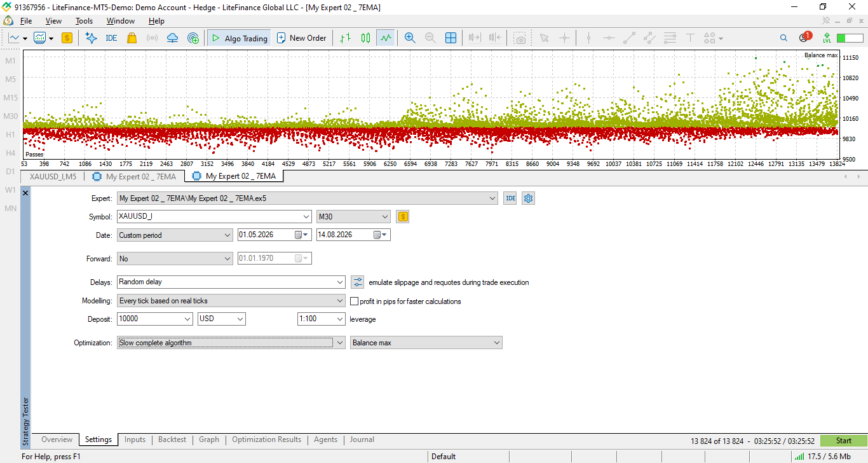Open expert properties gear icon
This screenshot has width=868, height=463.
528,198
